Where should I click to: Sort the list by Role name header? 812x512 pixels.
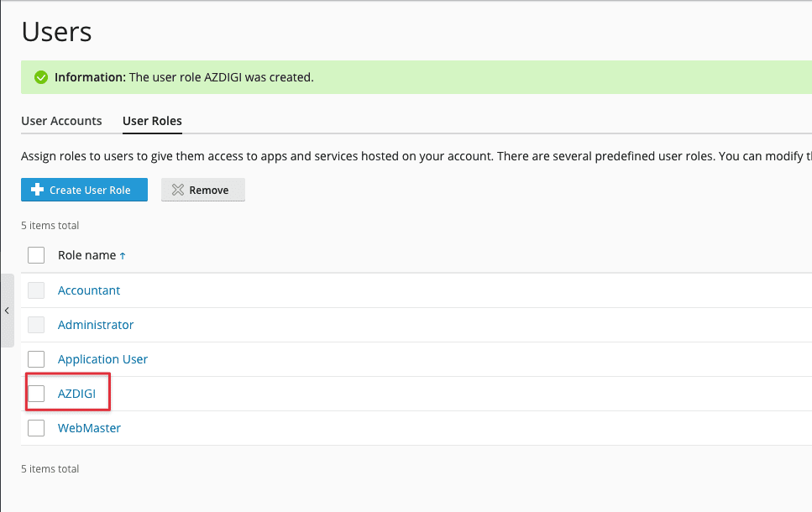[86, 255]
